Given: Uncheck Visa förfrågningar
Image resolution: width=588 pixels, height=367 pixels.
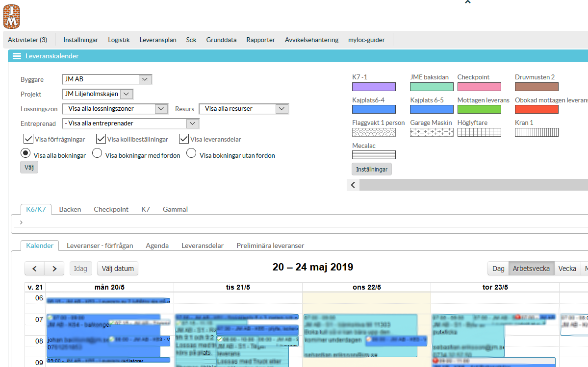Looking at the screenshot, I should click(x=28, y=139).
